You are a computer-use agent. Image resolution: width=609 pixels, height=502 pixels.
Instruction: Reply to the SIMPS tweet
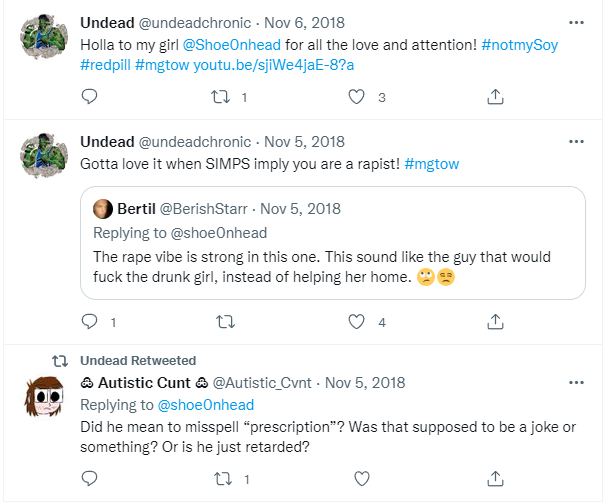[89, 322]
